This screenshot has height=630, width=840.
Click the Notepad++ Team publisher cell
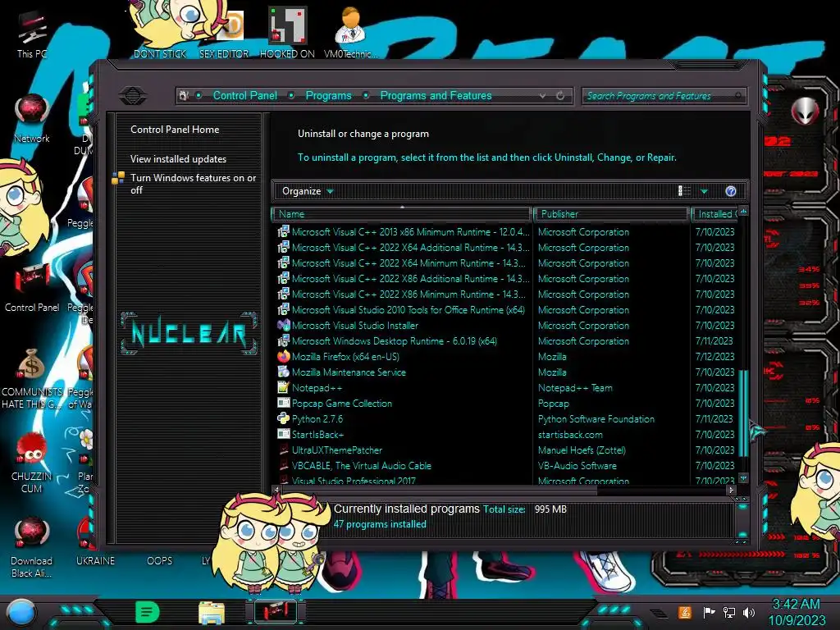tap(575, 388)
